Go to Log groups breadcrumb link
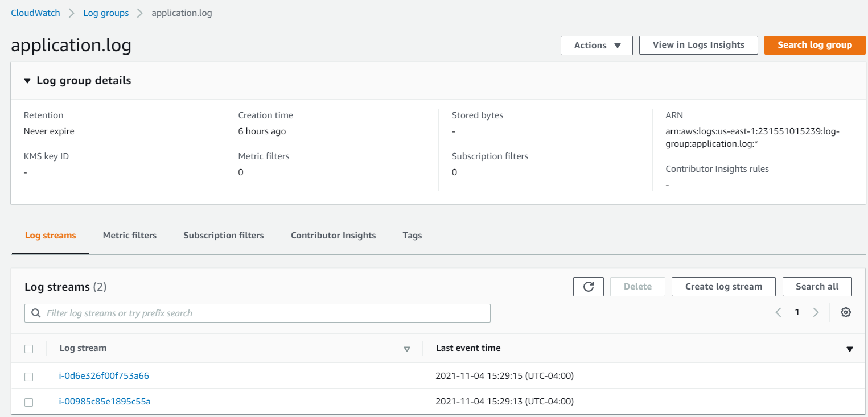 (x=106, y=13)
